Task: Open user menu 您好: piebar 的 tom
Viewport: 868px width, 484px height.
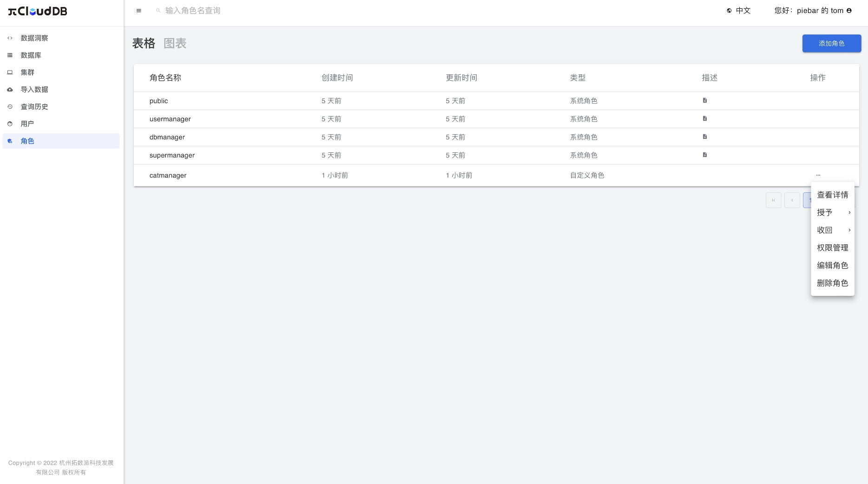Action: click(813, 11)
